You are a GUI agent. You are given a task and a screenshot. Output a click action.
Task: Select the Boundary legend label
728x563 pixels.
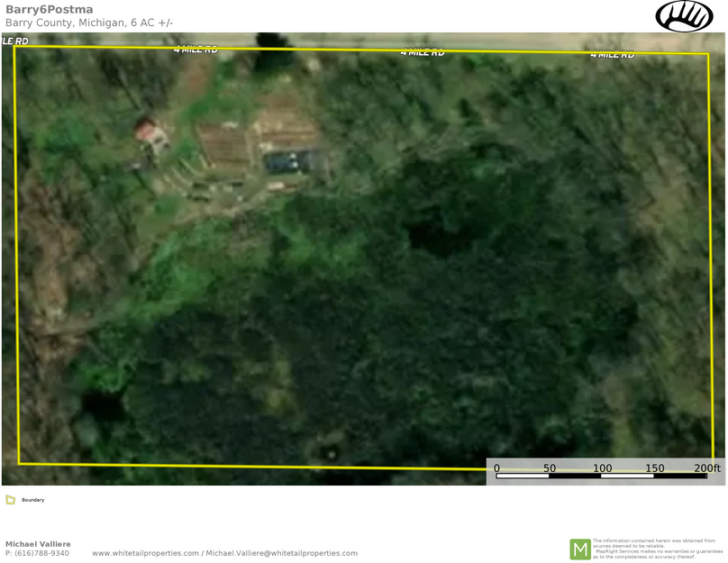pyautogui.click(x=33, y=500)
